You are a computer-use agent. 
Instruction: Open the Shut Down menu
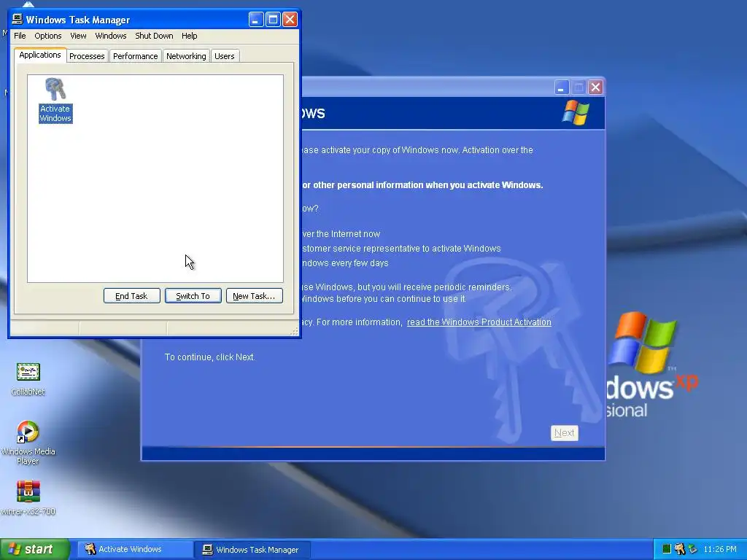pos(154,36)
